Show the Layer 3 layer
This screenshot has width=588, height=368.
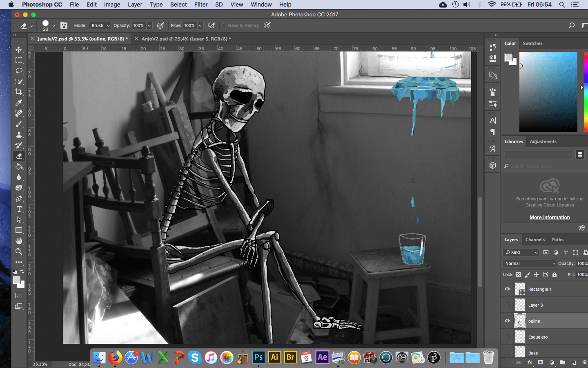point(507,305)
